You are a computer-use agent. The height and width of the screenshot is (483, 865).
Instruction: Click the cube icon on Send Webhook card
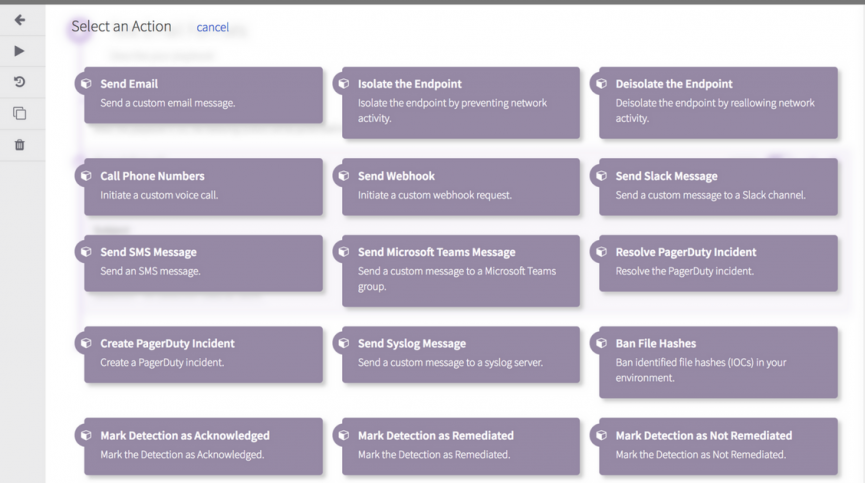tap(344, 176)
